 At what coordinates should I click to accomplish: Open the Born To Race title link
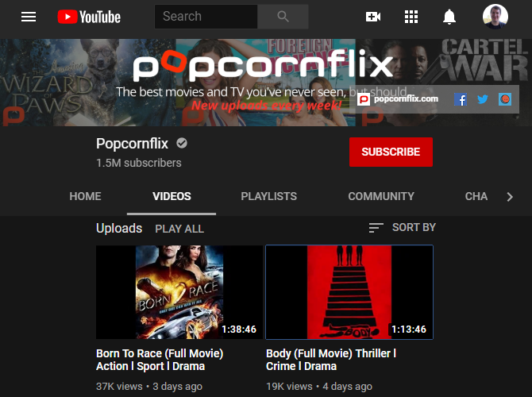160,360
